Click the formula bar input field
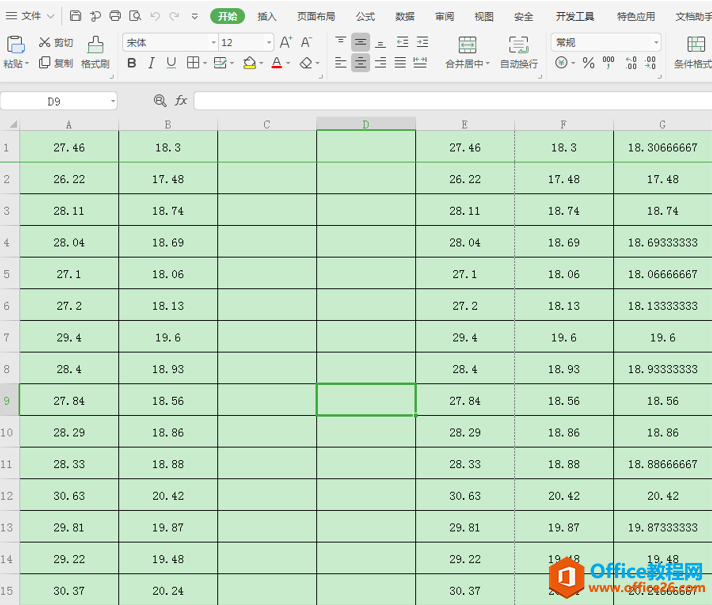Image resolution: width=712 pixels, height=605 pixels. click(x=453, y=101)
